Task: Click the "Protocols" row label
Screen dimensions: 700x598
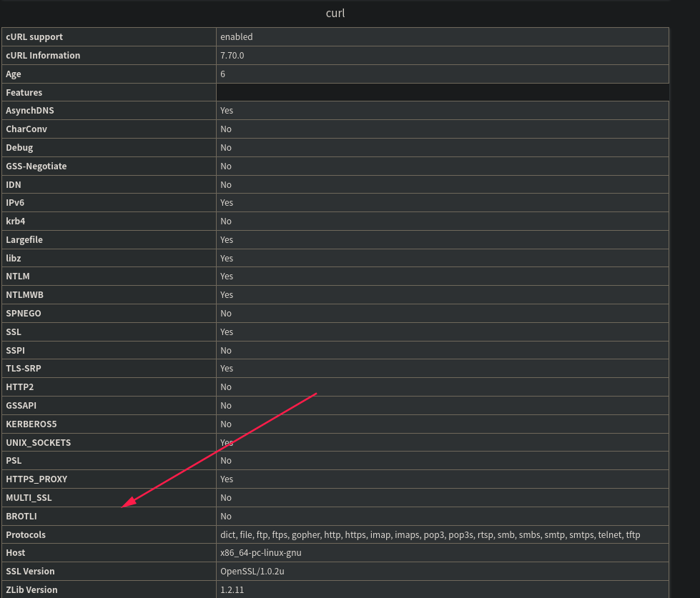Action: (x=26, y=534)
